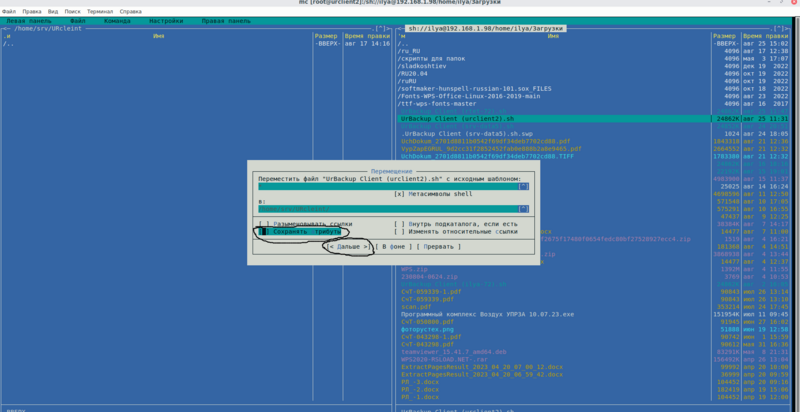This screenshot has height=412, width=800.
Task: Focus the source template input field
Action: [x=388, y=187]
